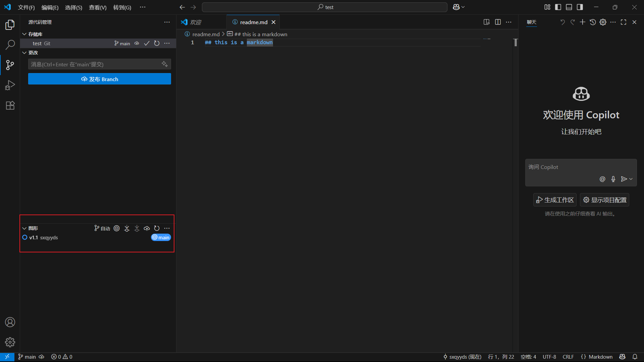Toggle the bottom panel visibility
This screenshot has width=644, height=362.
click(x=569, y=7)
